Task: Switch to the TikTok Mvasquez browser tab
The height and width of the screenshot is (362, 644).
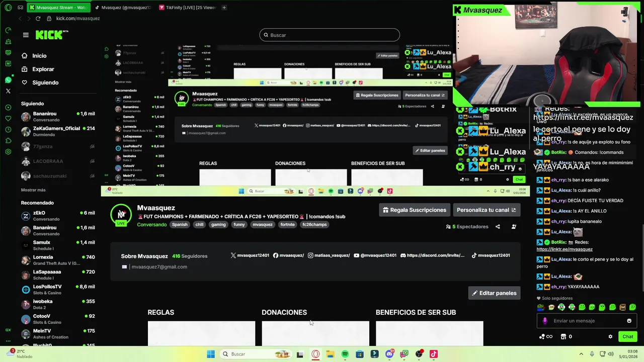Action: coord(122,8)
